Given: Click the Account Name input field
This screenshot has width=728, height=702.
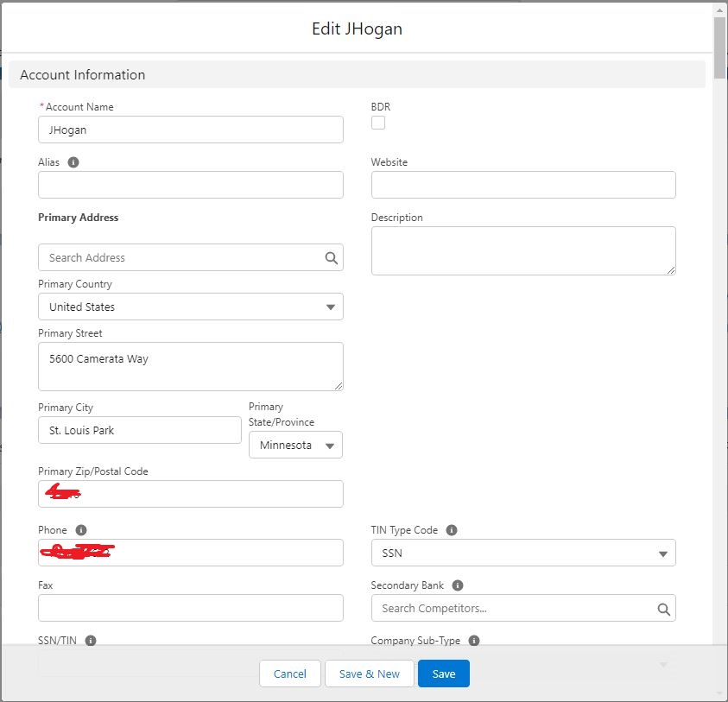Looking at the screenshot, I should point(190,130).
